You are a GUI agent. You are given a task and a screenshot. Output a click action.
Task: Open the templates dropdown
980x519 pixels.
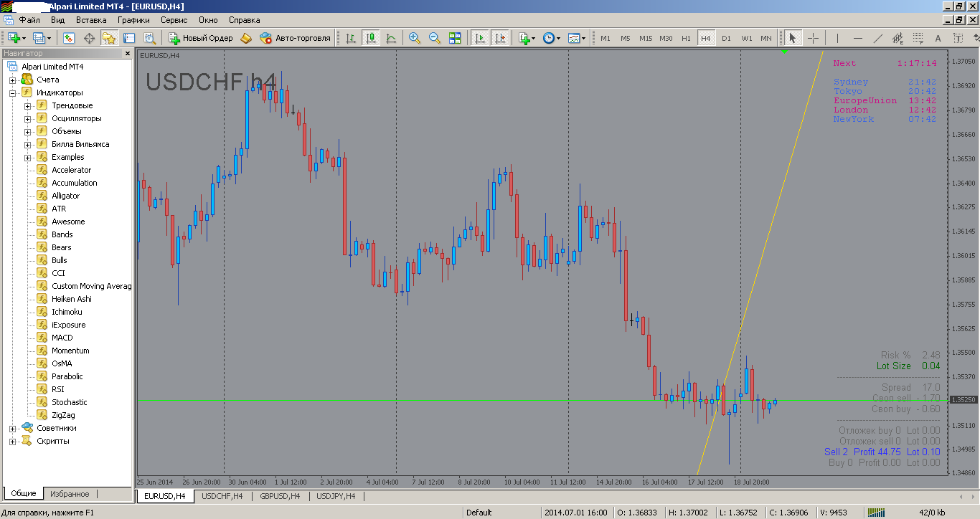tap(577, 38)
